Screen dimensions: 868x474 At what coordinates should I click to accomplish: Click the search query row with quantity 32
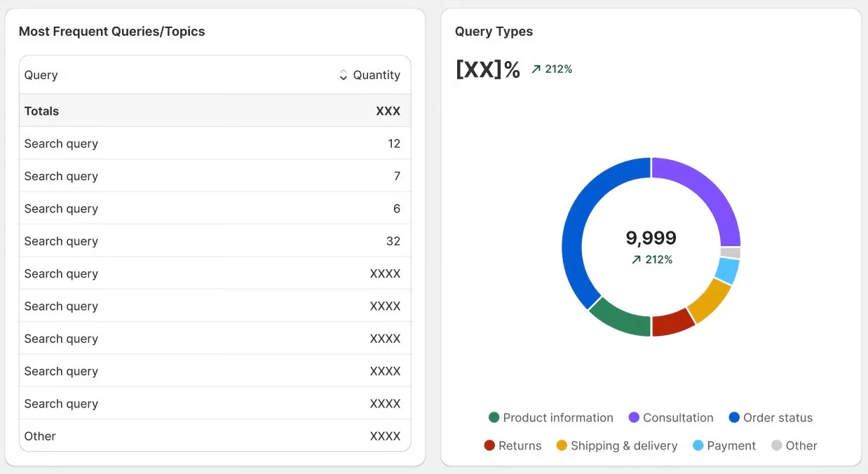pyautogui.click(x=210, y=241)
